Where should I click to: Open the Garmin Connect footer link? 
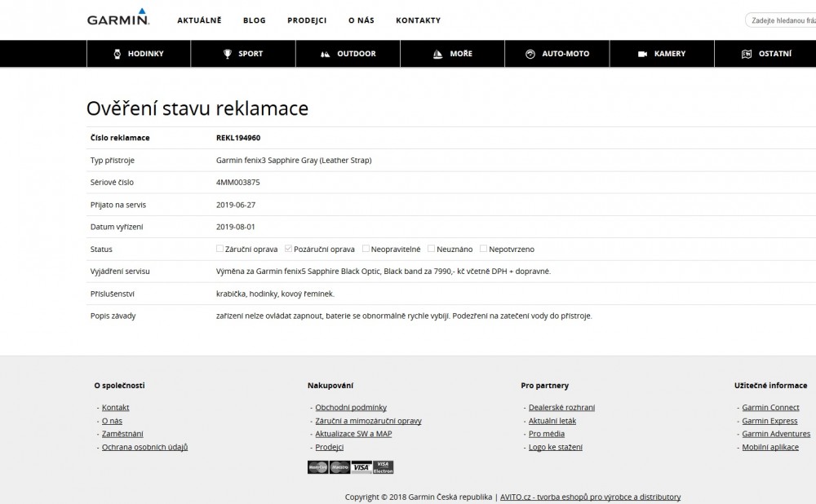pyautogui.click(x=770, y=408)
